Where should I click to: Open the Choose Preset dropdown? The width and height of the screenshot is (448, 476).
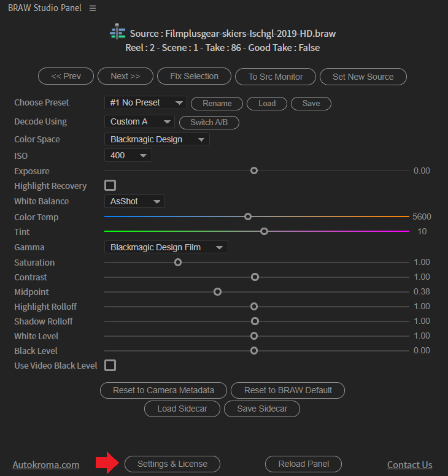pyautogui.click(x=145, y=103)
